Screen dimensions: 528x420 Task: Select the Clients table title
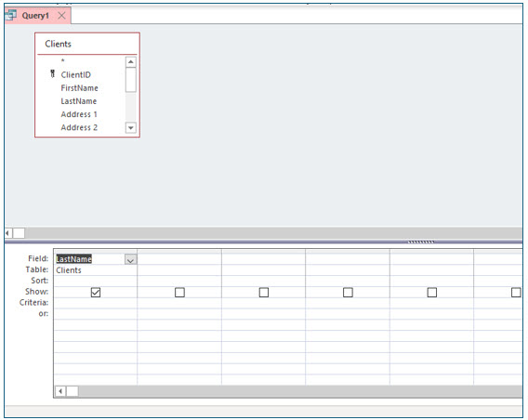coord(58,44)
